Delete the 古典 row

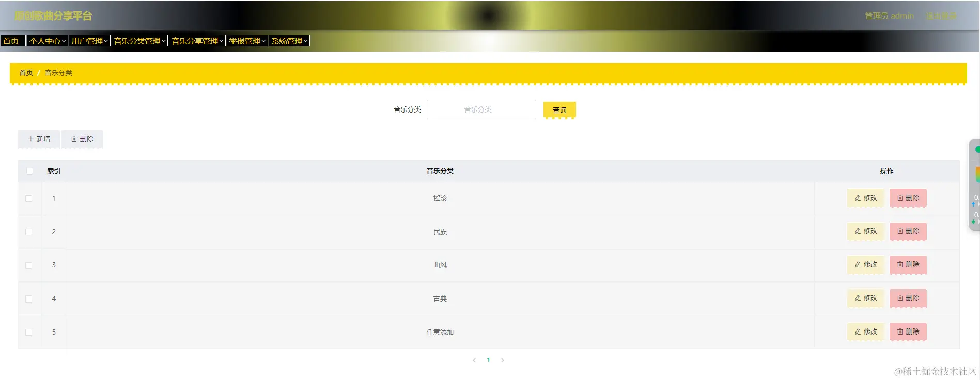tap(908, 298)
